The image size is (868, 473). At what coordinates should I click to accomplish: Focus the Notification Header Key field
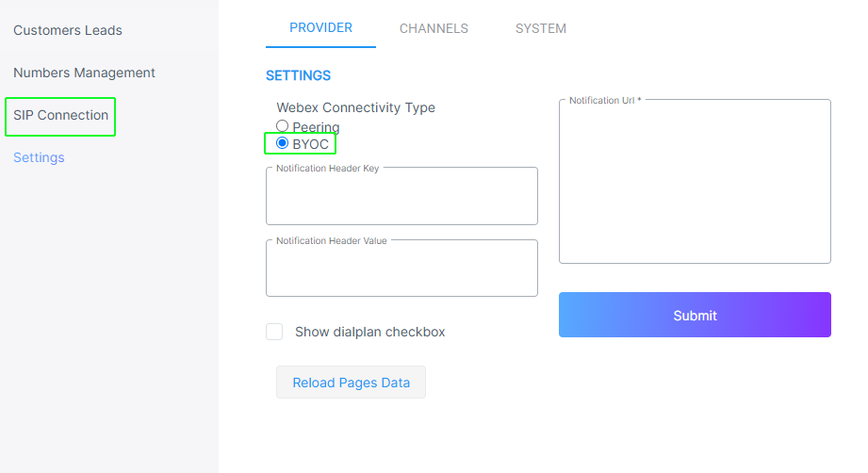(x=401, y=196)
